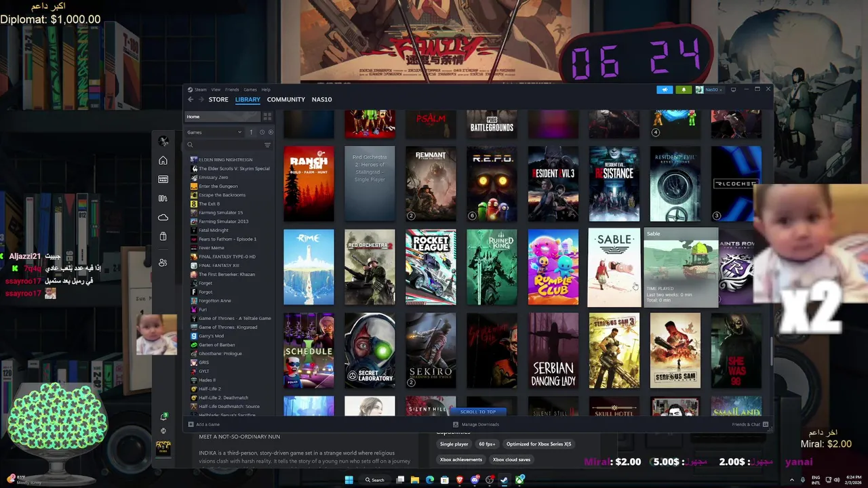Click Manage Downloads at the bottom

click(x=480, y=424)
